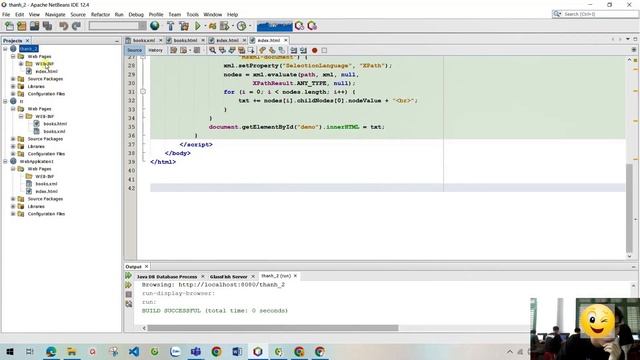Image resolution: width=640 pixels, height=360 pixels.
Task: Click Find Selection magnifier in editor toolbar
Action: point(213,50)
